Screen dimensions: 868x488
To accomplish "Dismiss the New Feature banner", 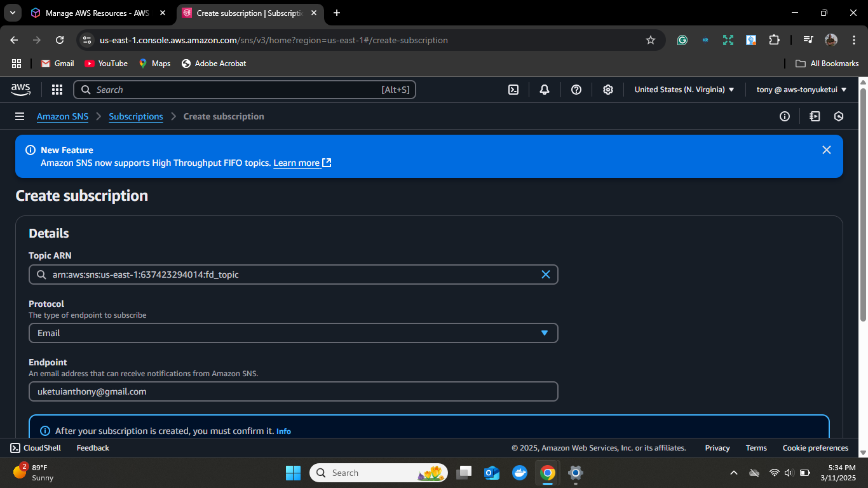I will coord(827,150).
